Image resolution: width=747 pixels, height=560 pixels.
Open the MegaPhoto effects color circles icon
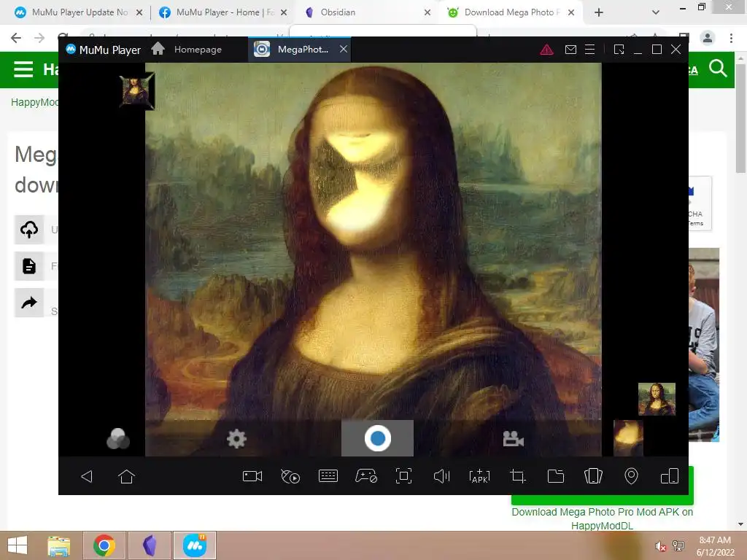click(118, 438)
